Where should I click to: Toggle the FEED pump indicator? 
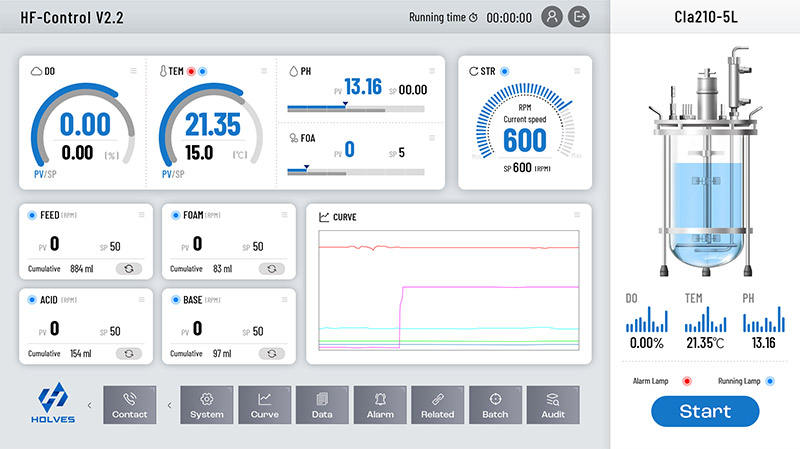click(x=32, y=215)
